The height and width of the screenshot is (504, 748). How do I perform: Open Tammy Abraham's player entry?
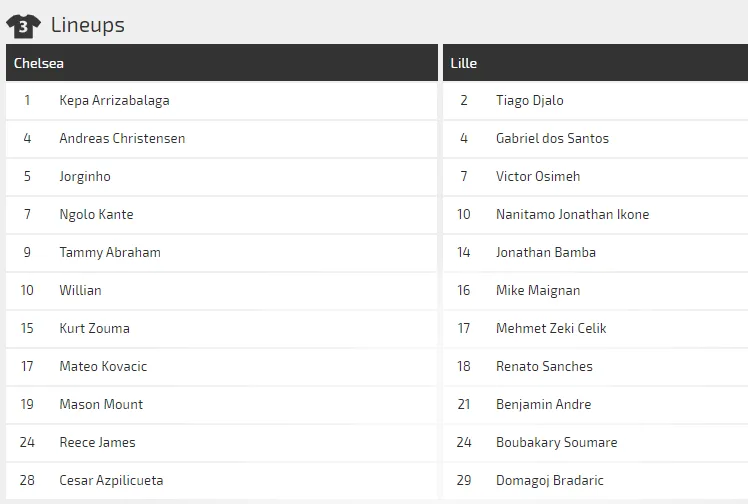tap(110, 252)
